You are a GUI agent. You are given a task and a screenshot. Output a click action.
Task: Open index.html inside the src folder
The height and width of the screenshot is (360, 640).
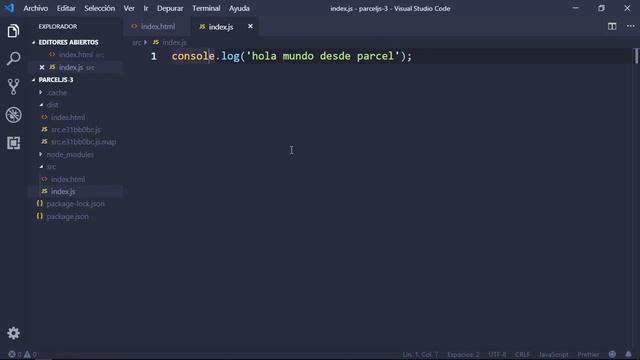(68, 179)
